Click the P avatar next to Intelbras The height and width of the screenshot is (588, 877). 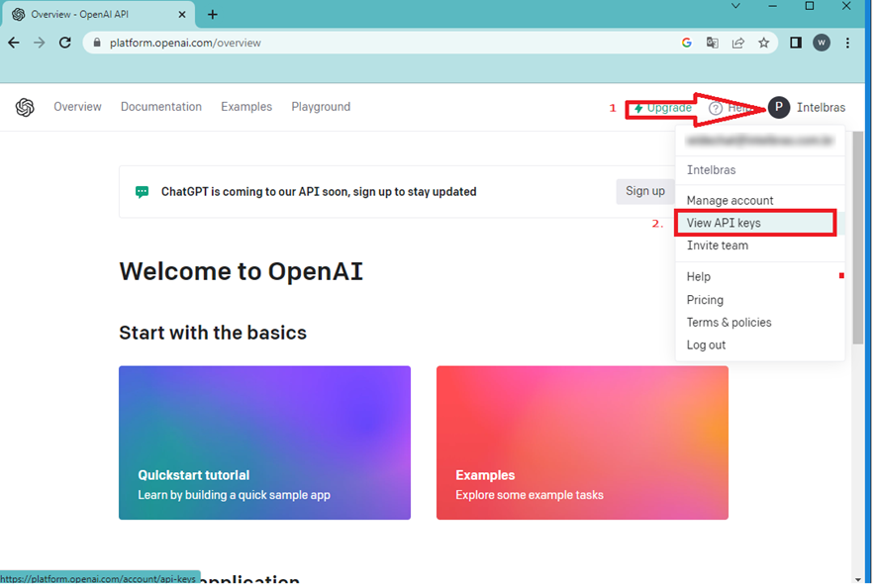(779, 108)
